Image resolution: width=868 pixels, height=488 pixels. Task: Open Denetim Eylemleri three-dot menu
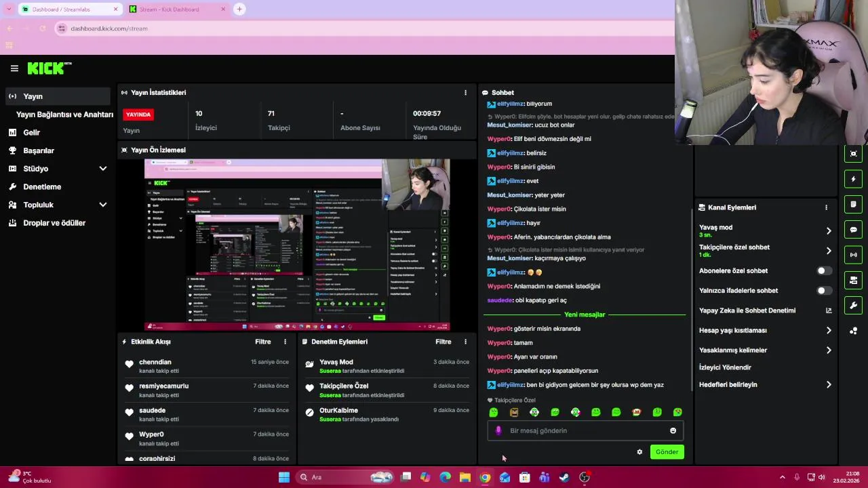pyautogui.click(x=465, y=342)
